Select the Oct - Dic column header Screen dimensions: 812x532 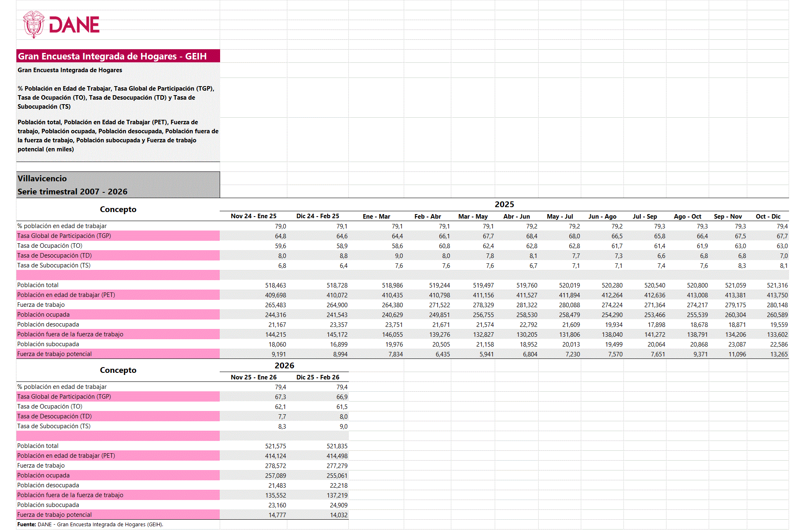(768, 216)
